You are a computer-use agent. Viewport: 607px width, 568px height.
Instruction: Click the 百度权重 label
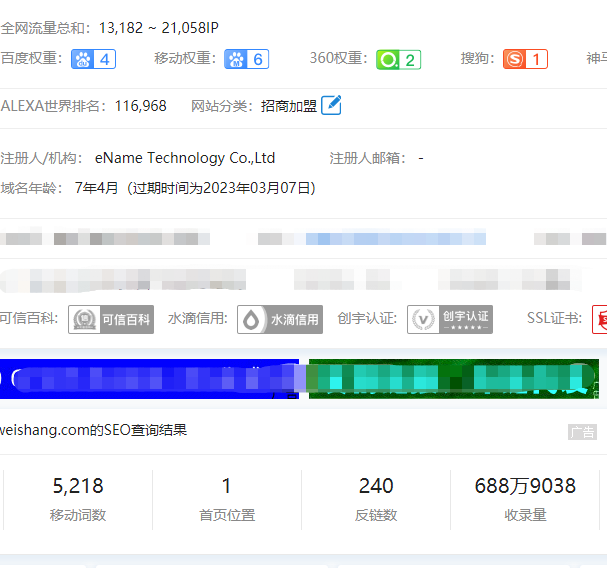point(31,58)
